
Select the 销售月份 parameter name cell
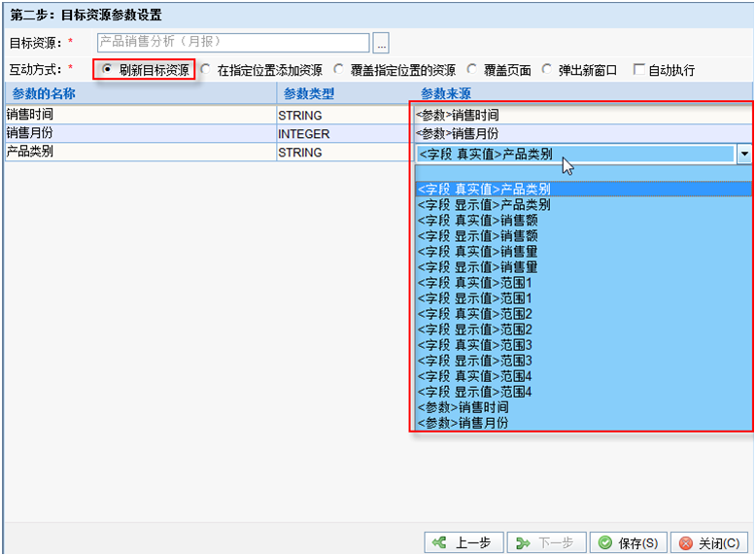click(x=140, y=133)
